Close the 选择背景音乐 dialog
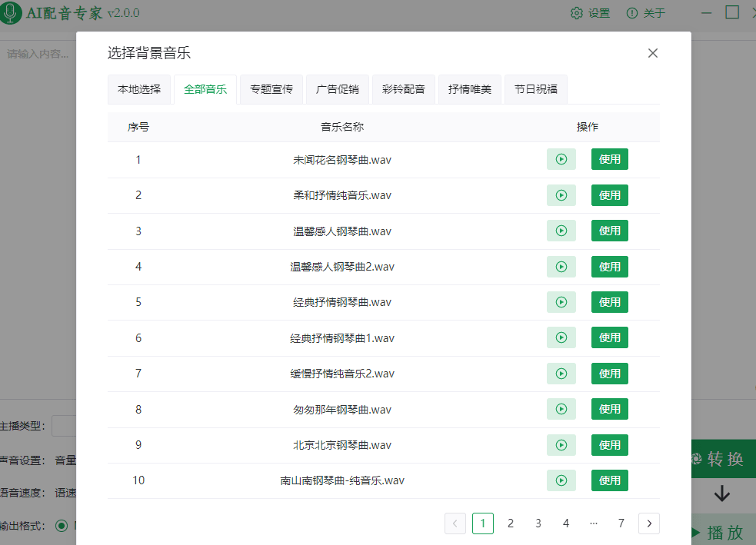 pyautogui.click(x=652, y=53)
